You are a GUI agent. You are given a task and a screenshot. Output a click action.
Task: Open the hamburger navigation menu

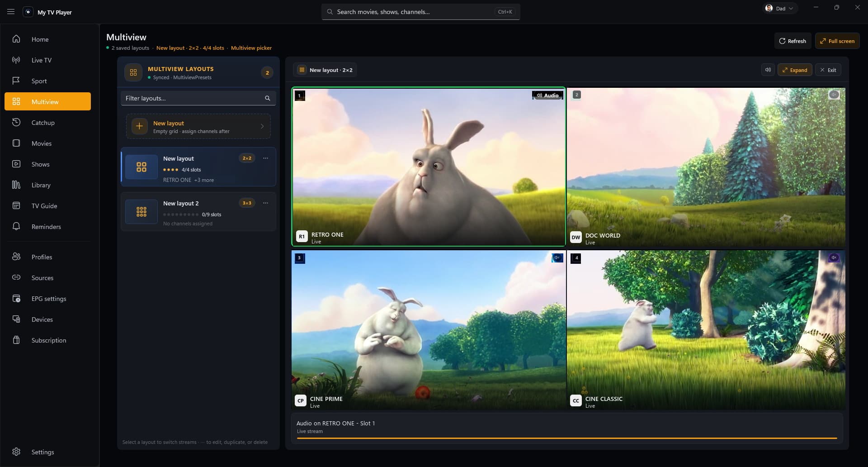coord(11,12)
